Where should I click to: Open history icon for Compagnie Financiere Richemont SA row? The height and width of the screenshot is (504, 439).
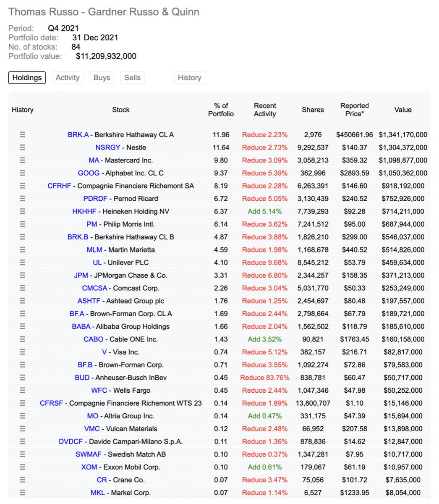click(x=23, y=186)
